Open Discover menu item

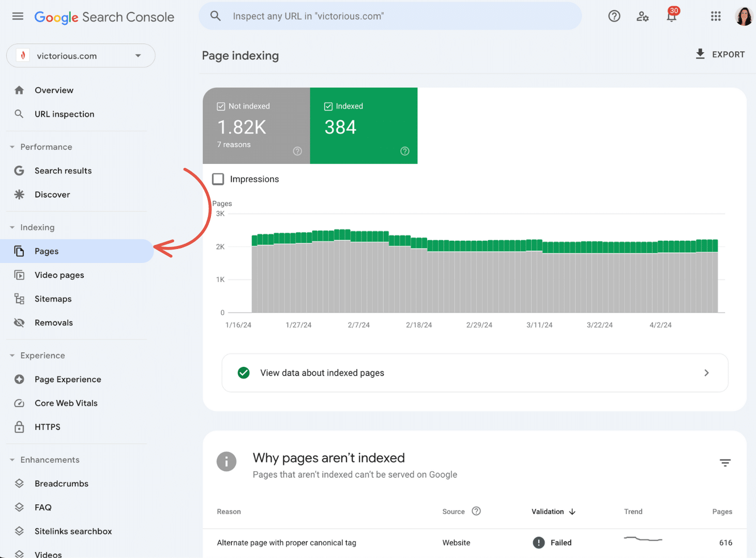pos(52,194)
